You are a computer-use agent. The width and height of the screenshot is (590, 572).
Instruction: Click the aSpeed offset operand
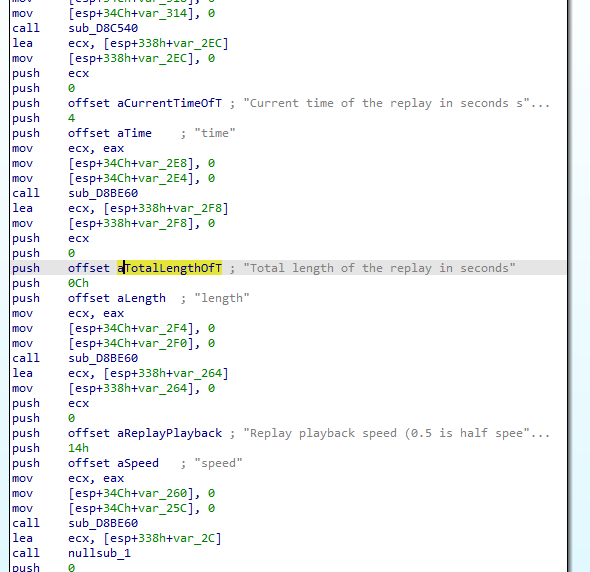[x=138, y=463]
